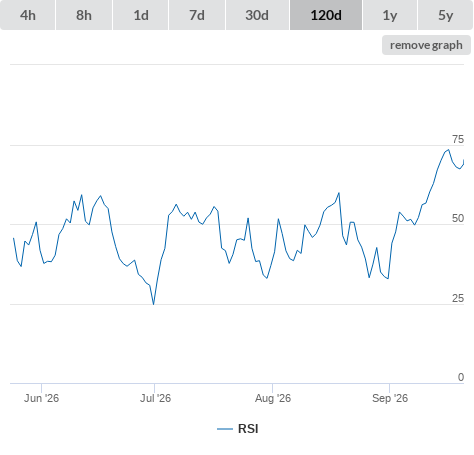Click the 75 level axis label
The image size is (474, 455).
tap(458, 139)
